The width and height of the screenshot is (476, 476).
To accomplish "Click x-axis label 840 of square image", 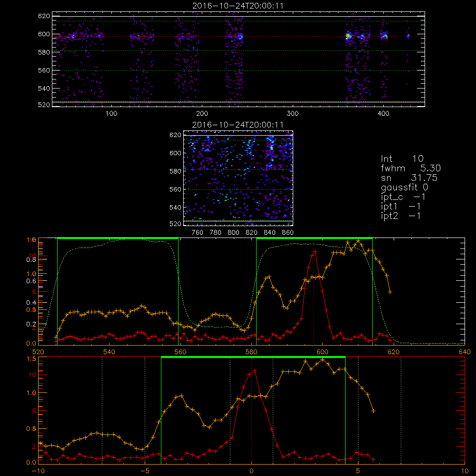I will point(269,233).
